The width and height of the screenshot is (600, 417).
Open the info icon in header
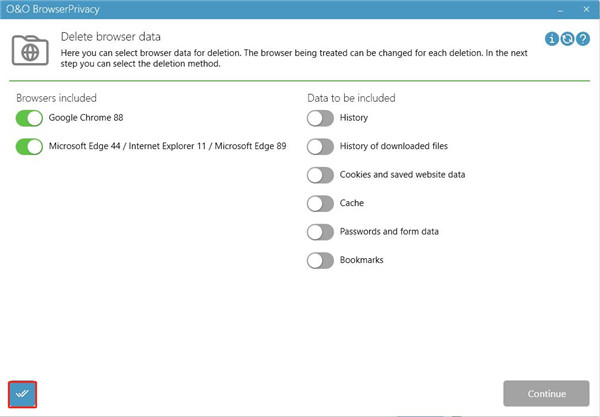(x=551, y=39)
